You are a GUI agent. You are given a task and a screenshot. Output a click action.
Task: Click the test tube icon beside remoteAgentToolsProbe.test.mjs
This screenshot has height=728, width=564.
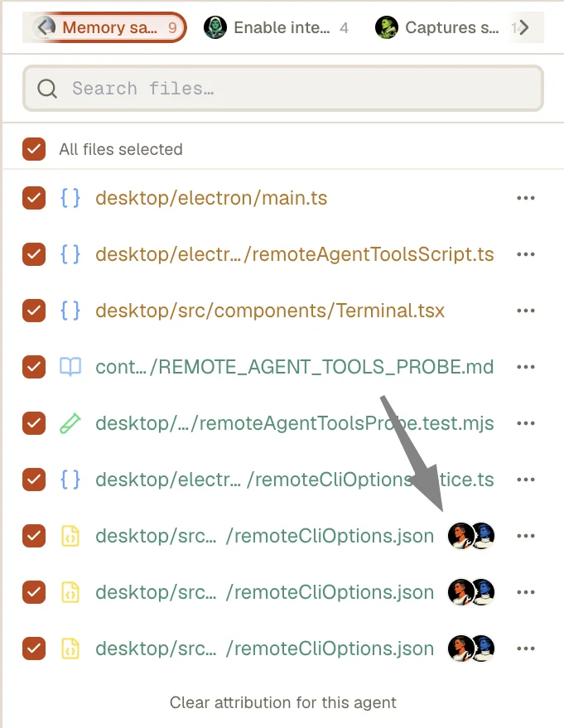click(x=70, y=423)
